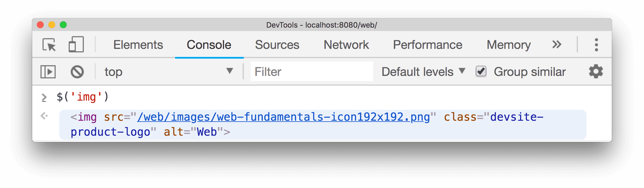Switch to the Sources panel

point(277,45)
